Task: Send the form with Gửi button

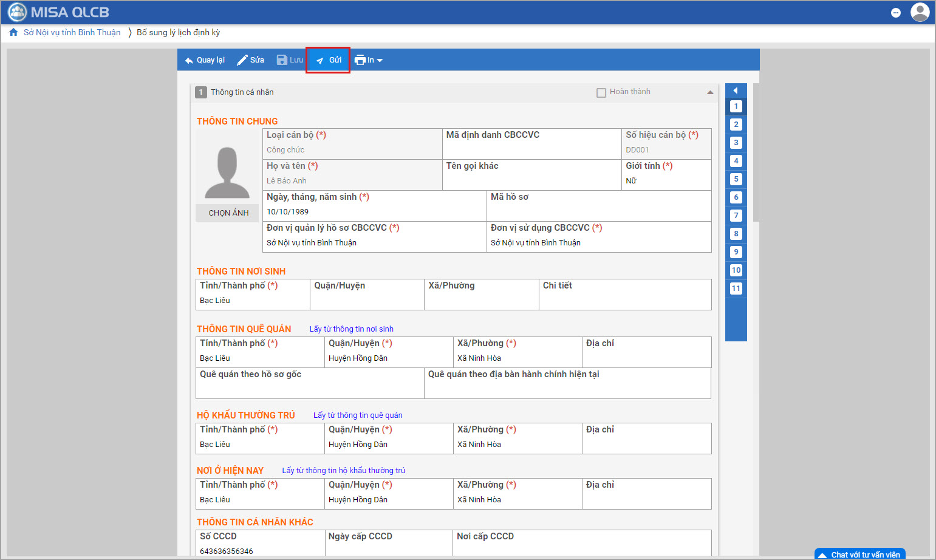Action: [x=328, y=60]
